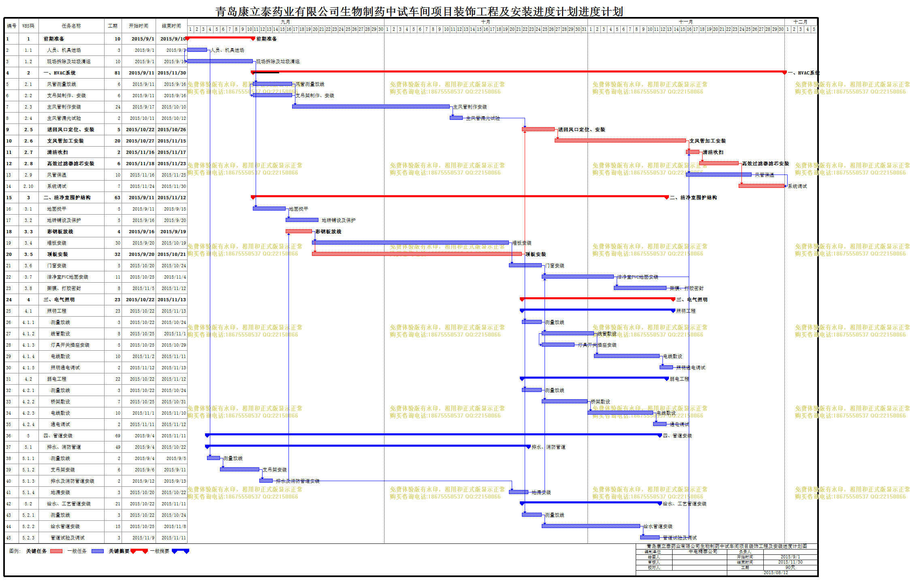
Task: Click the blue 一般摘要 legend marker
Action: point(180,551)
